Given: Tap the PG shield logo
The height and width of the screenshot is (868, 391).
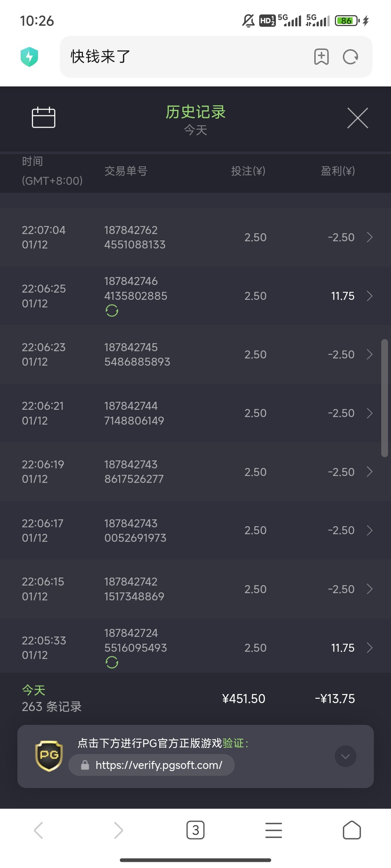Looking at the screenshot, I should click(x=49, y=756).
